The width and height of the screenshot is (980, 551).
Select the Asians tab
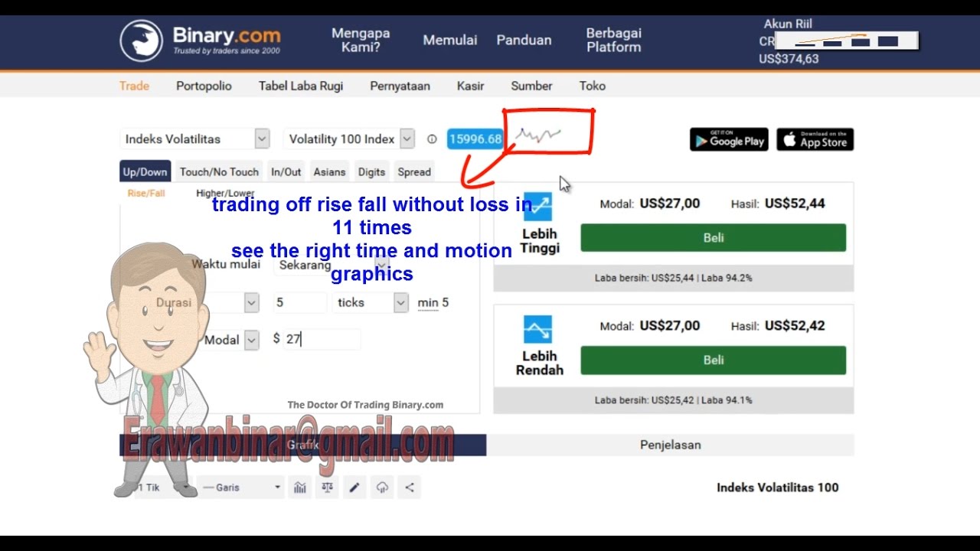coord(329,172)
